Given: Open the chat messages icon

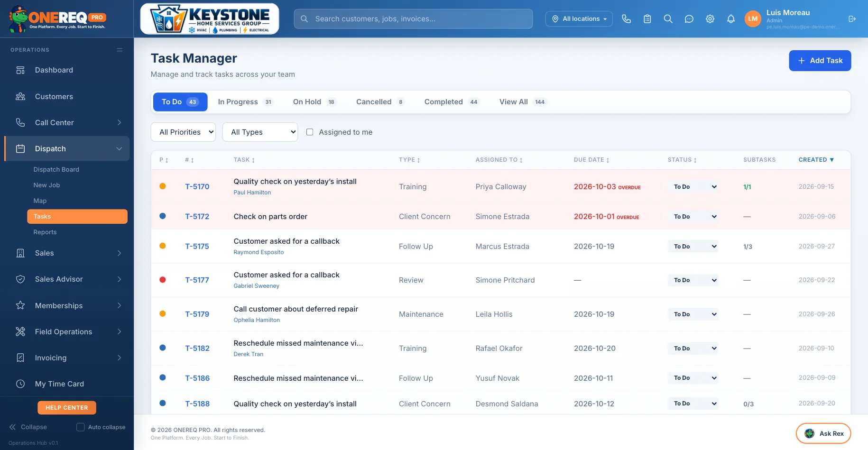Looking at the screenshot, I should (689, 19).
